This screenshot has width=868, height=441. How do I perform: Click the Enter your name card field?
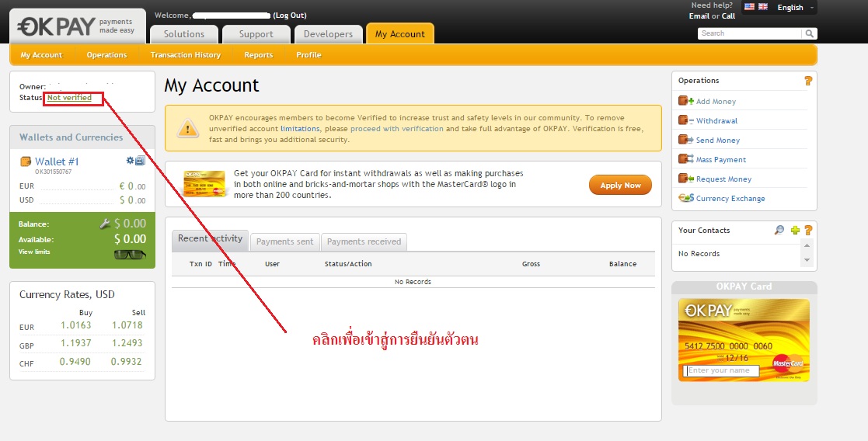(721, 370)
